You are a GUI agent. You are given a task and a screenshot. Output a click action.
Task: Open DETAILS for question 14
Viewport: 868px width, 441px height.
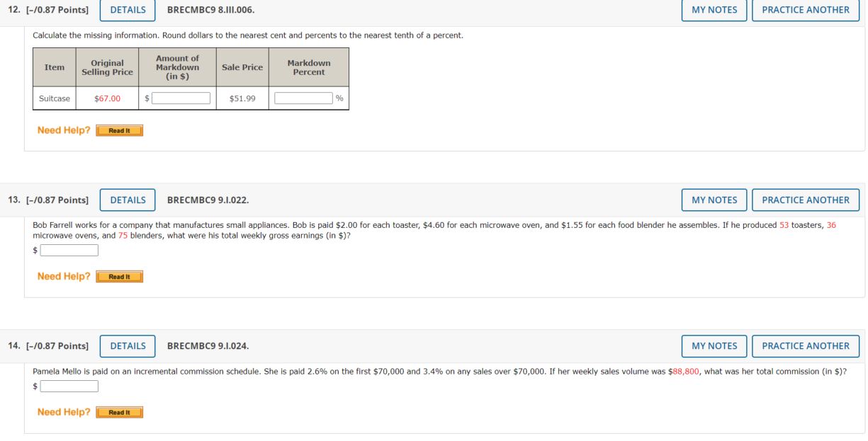click(x=128, y=346)
